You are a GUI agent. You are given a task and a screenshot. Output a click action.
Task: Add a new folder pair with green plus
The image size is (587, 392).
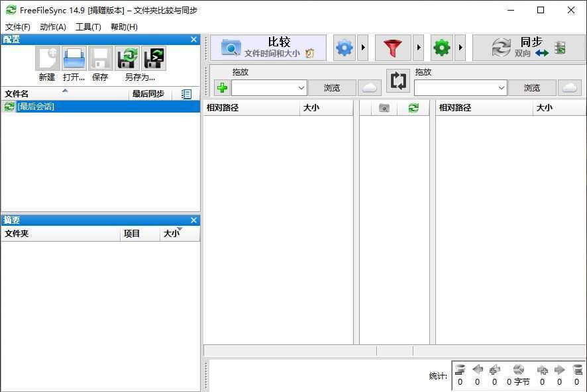(221, 87)
